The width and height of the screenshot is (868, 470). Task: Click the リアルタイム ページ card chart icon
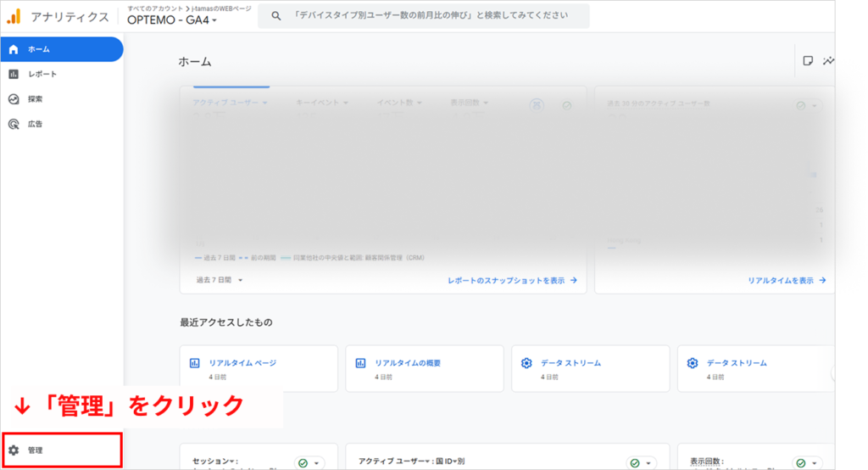click(195, 363)
